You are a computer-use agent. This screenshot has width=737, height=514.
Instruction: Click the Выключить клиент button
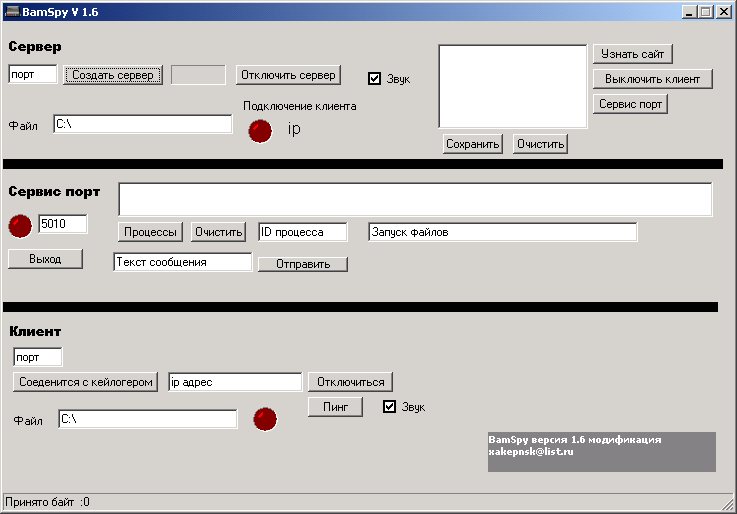pyautogui.click(x=652, y=78)
